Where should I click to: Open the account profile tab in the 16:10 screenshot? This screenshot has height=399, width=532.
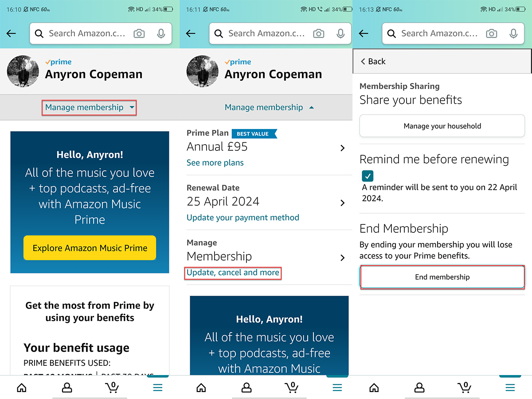[x=67, y=387]
